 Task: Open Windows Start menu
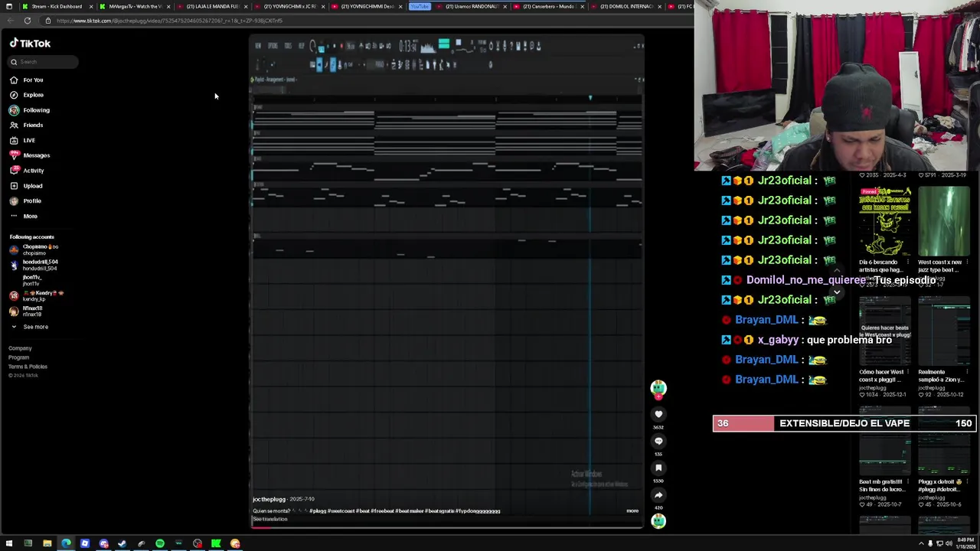[x=9, y=543]
